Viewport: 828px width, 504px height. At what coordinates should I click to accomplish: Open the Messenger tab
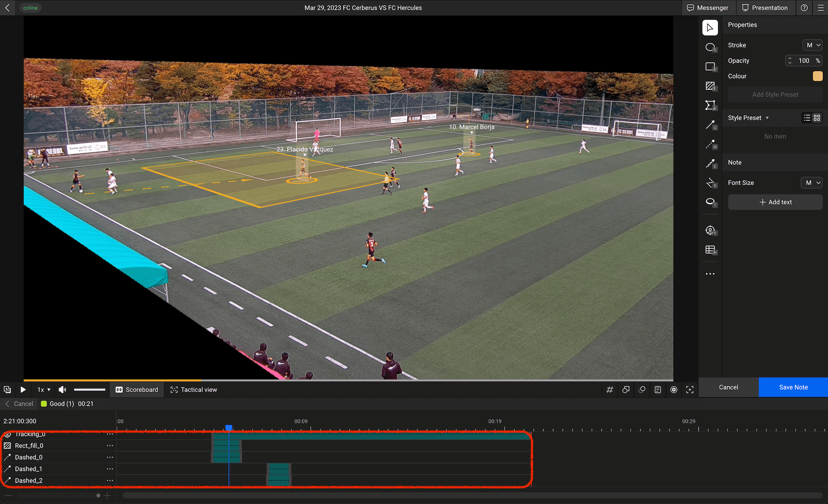(707, 8)
